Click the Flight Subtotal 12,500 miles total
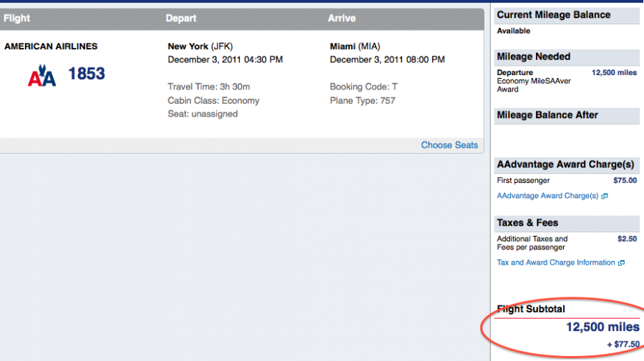This screenshot has height=361, width=644. tap(602, 327)
